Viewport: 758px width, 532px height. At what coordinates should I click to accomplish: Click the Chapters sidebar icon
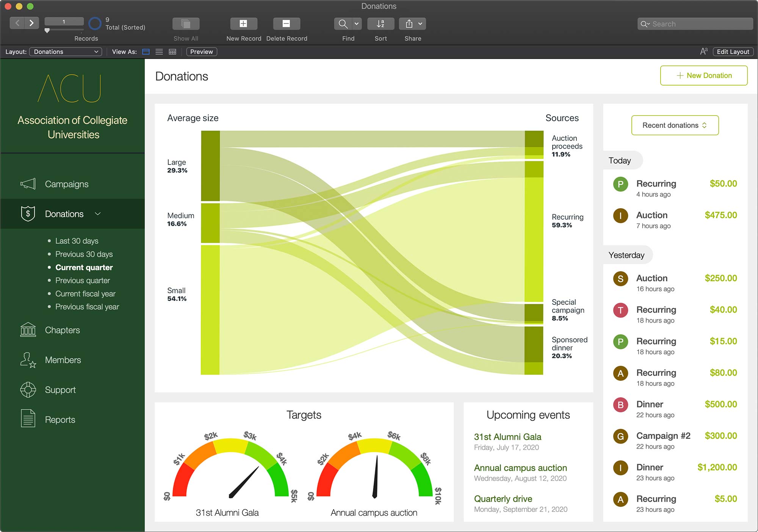(27, 331)
